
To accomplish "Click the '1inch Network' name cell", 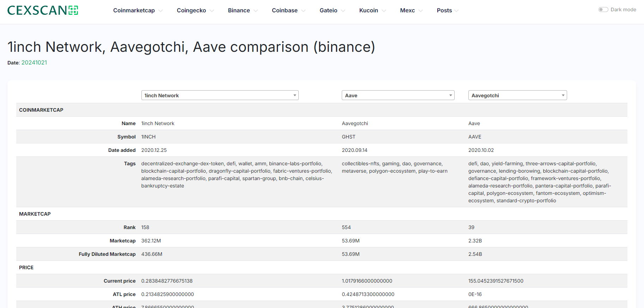I will pyautogui.click(x=158, y=123).
